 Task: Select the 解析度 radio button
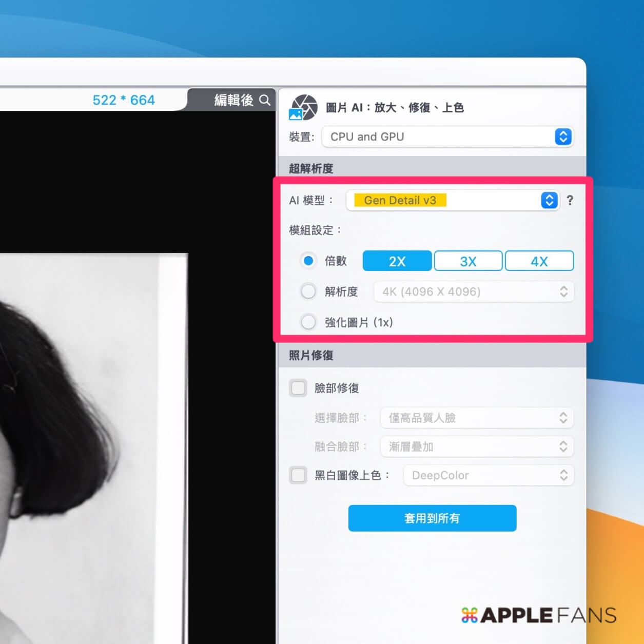[x=308, y=292]
